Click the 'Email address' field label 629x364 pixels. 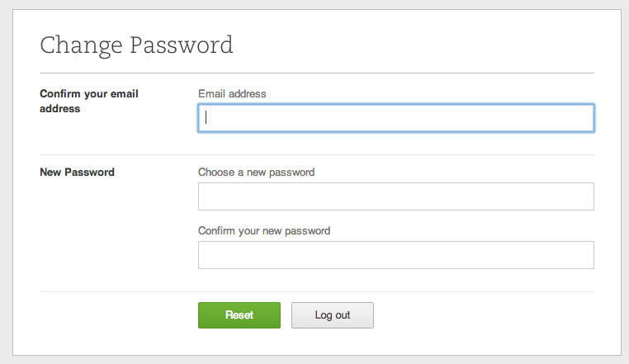[232, 94]
